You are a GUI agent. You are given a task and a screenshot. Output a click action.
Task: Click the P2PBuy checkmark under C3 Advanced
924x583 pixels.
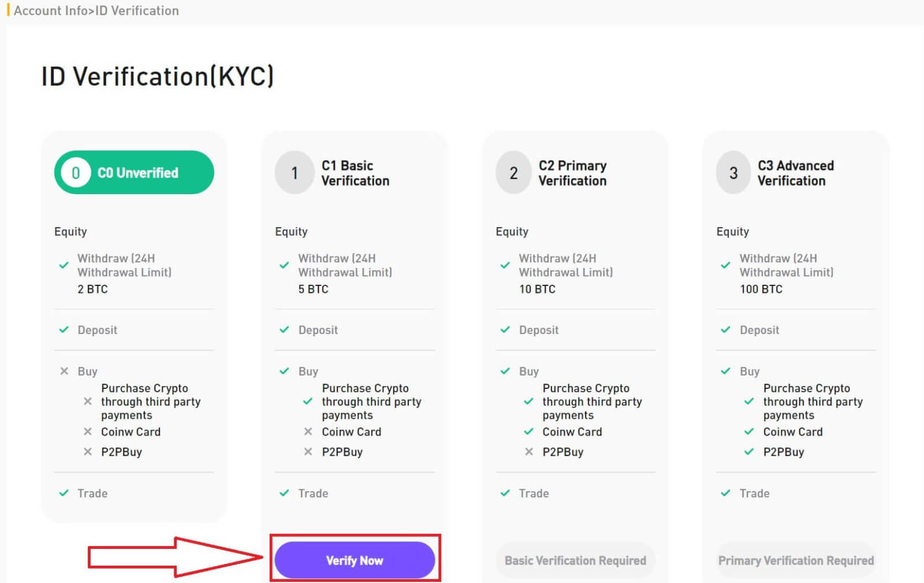pyautogui.click(x=749, y=452)
